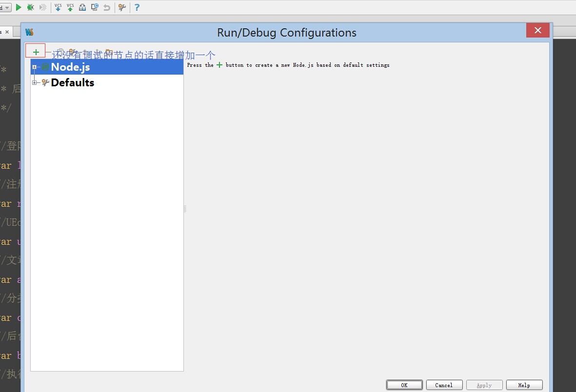The image size is (576, 392).
Task: Close the editor tab behind the dialog
Action: [7, 32]
